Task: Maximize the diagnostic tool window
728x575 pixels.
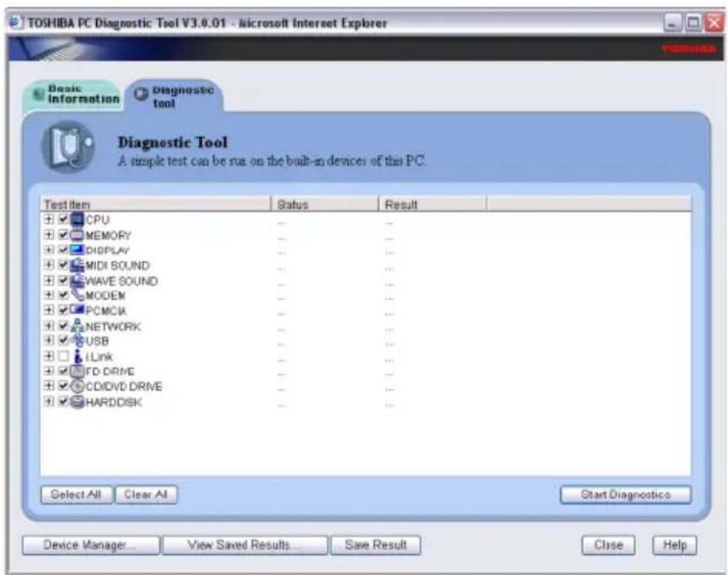Action: pyautogui.click(x=693, y=22)
